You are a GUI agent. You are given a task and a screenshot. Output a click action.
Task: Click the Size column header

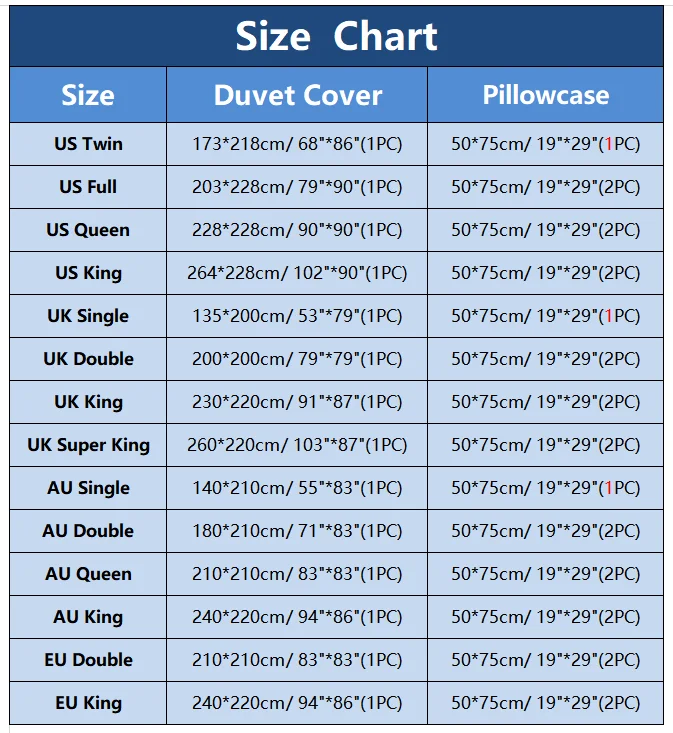pyautogui.click(x=88, y=95)
